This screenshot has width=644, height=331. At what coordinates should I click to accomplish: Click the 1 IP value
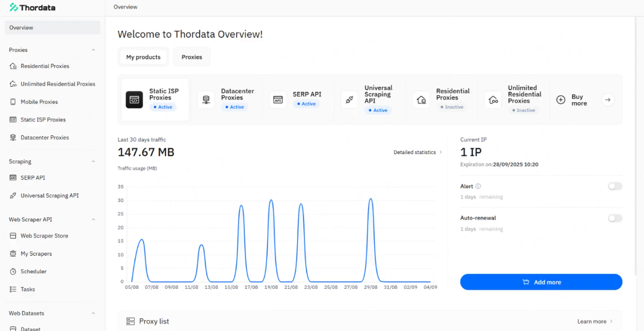pos(471,152)
